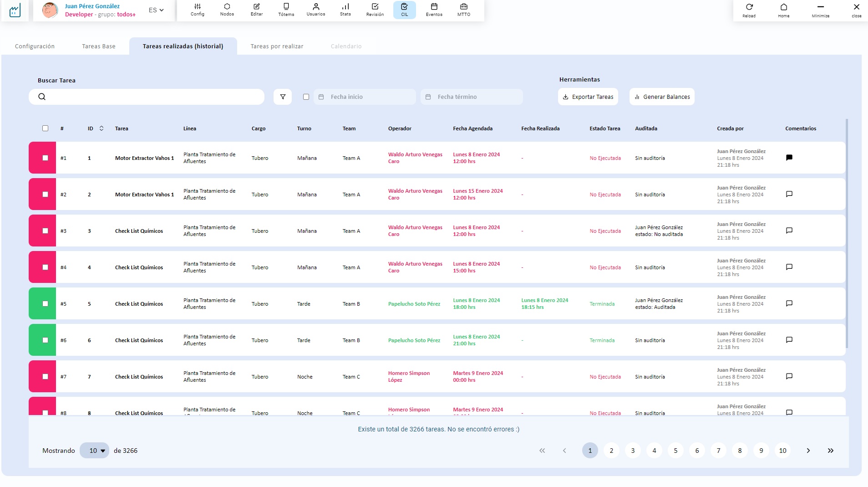Image resolution: width=868 pixels, height=487 pixels.
Task: Toggle the select-all header checkbox
Action: tap(45, 128)
